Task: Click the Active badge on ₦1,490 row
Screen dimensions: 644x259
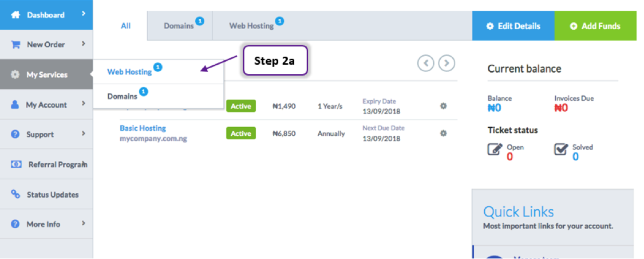Action: [x=240, y=105]
